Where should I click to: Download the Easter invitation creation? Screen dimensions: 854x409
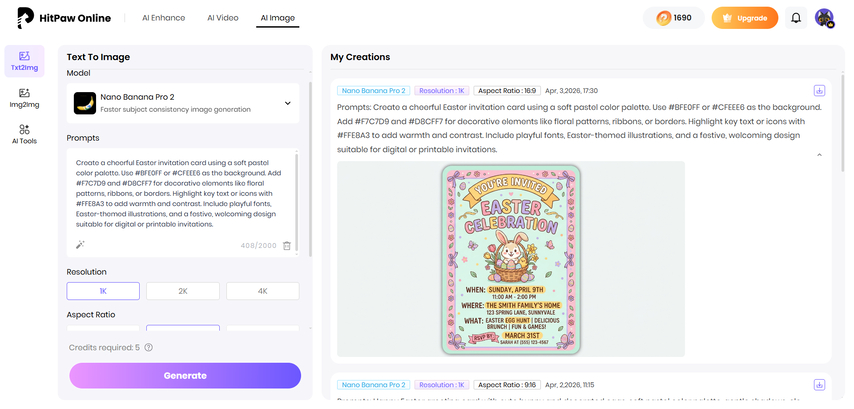click(819, 90)
